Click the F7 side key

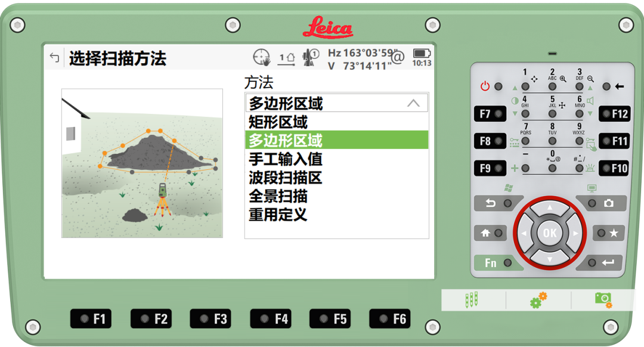(x=490, y=114)
